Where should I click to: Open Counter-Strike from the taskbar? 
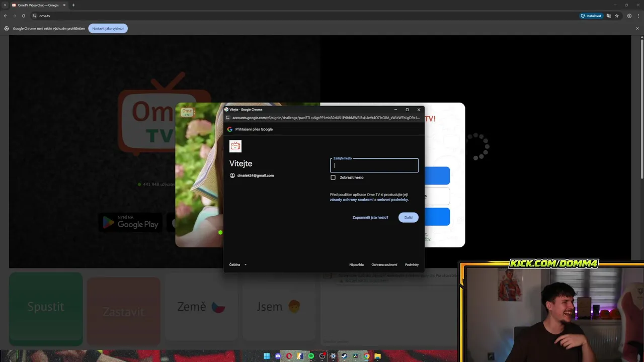[x=300, y=356]
